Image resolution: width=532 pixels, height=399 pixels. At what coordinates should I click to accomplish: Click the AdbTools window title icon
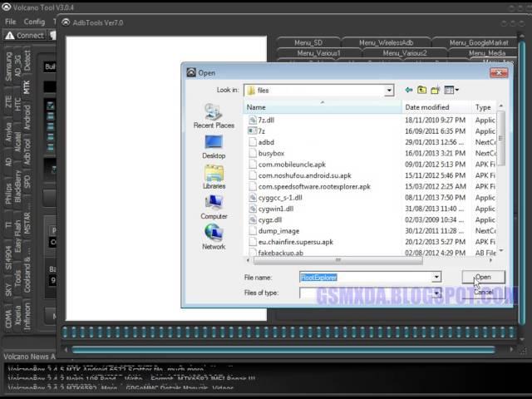[66, 22]
